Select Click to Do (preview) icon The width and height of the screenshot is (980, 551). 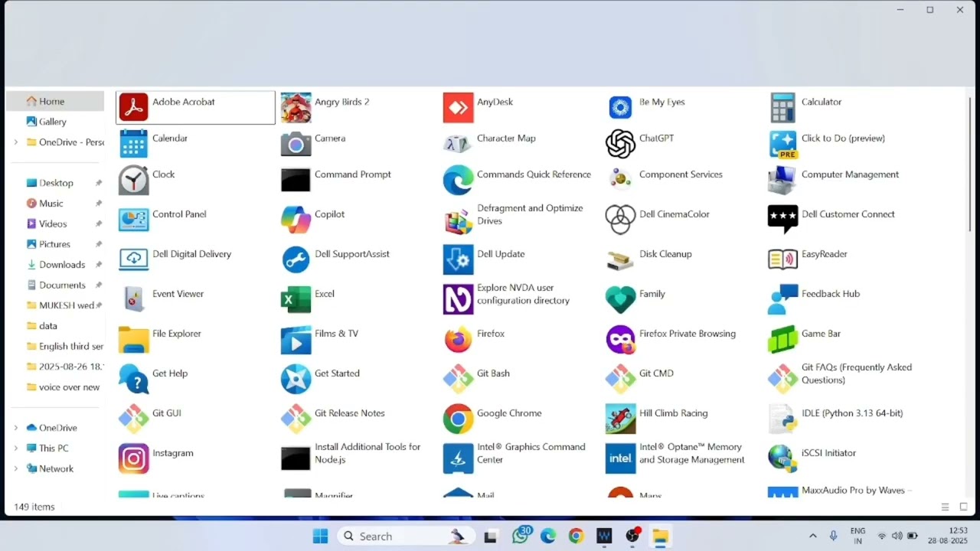coord(782,143)
